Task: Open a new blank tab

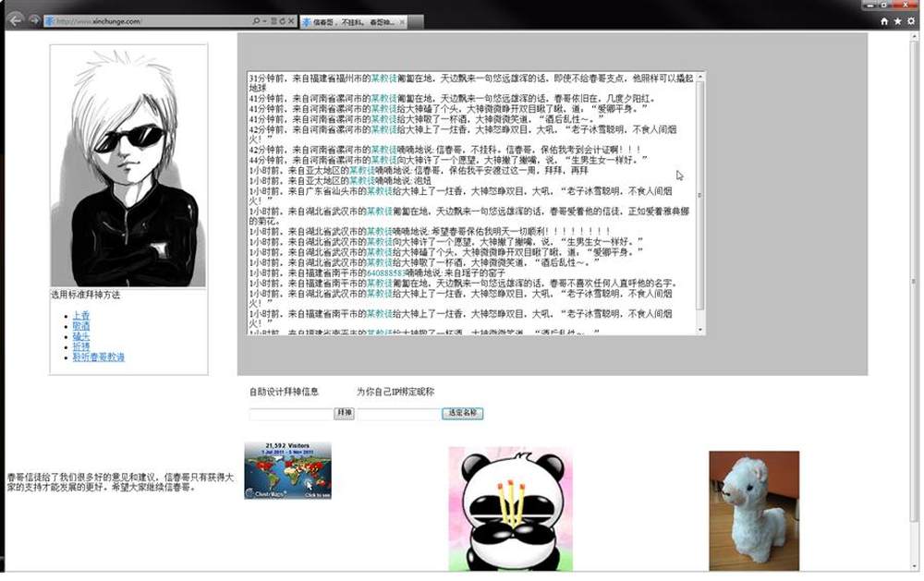Action: coord(416,22)
